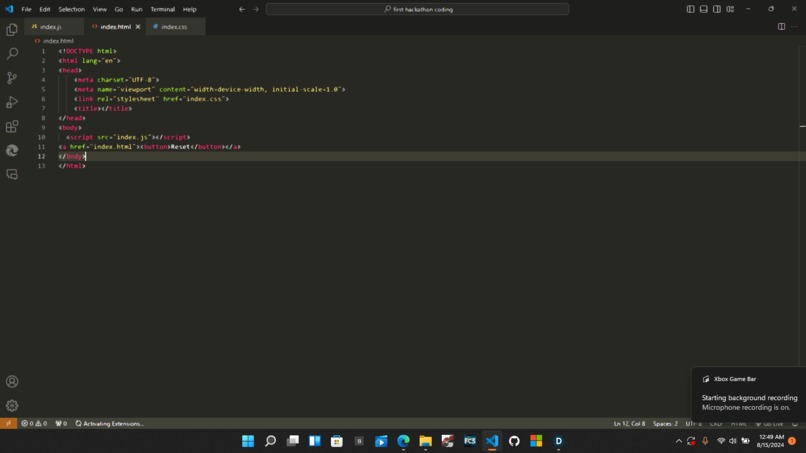Toggle the secondary side bar visibility
This screenshot has height=453, width=806.
(717, 9)
